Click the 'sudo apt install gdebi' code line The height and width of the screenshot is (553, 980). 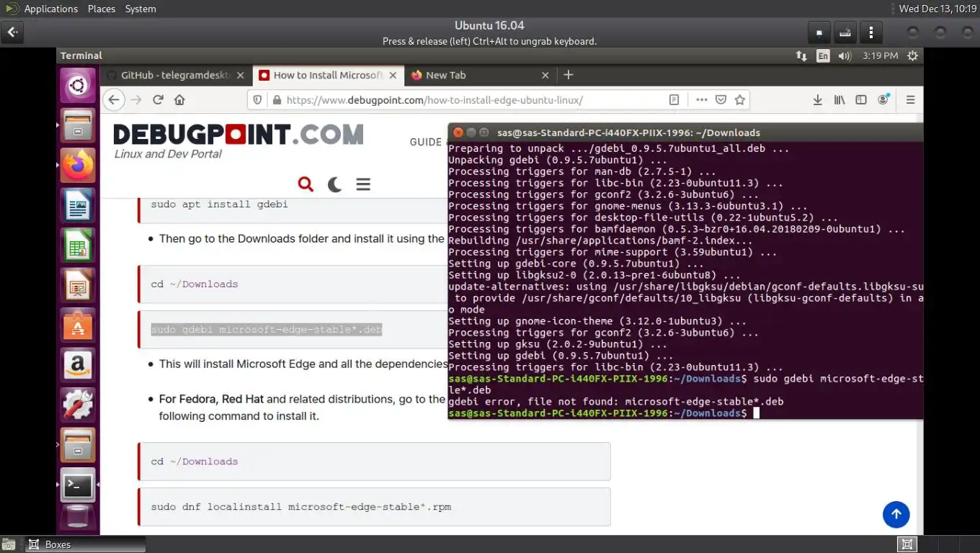[x=219, y=204]
